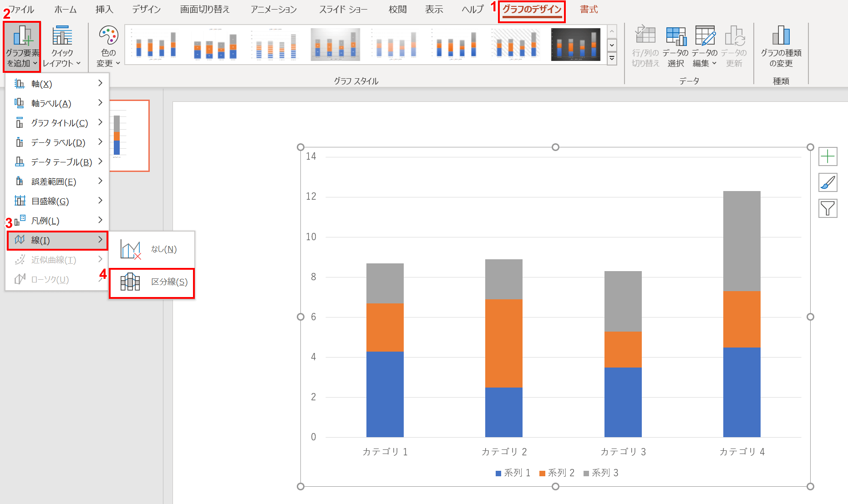848x504 pixels.
Task: Switch to the 書式 tab
Action: [589, 10]
